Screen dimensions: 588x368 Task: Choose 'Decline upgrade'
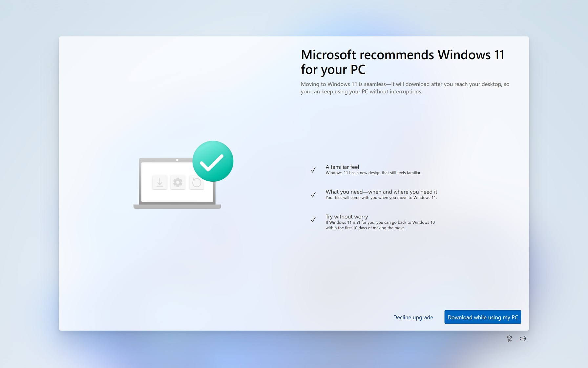point(413,317)
